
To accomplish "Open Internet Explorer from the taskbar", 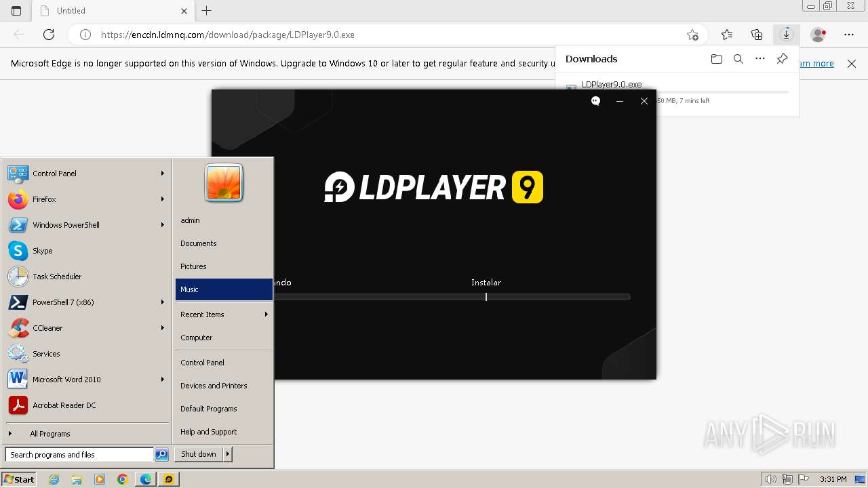I will coord(54,479).
